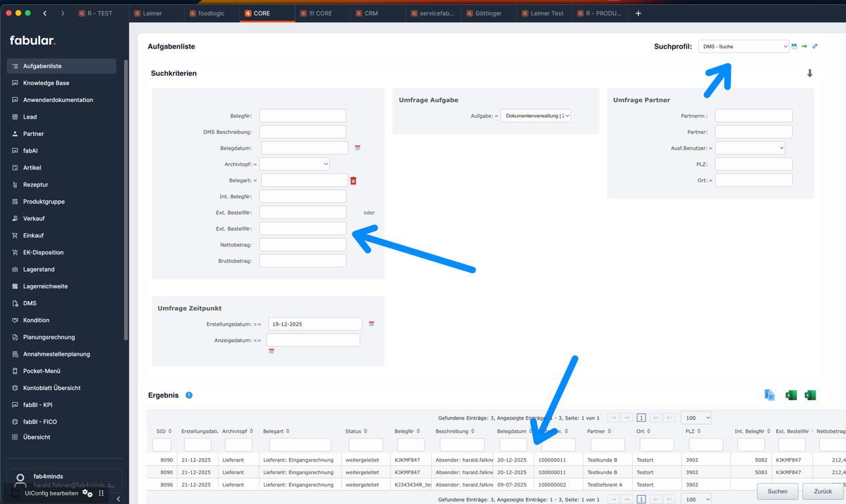
Task: Open DMS in the sidebar menu
Action: (x=30, y=303)
